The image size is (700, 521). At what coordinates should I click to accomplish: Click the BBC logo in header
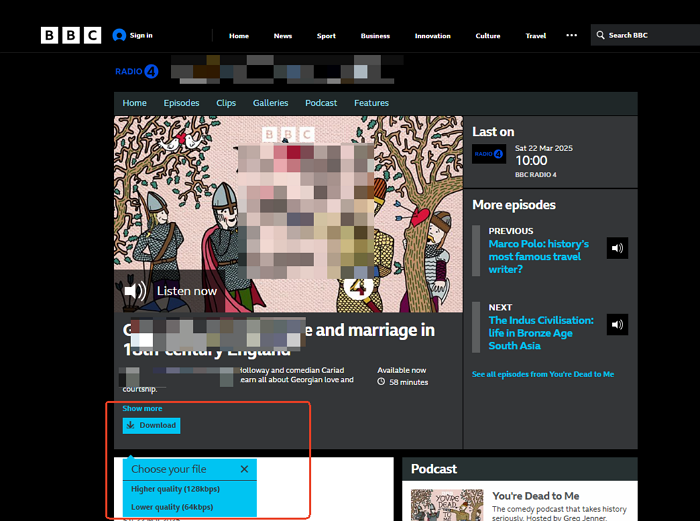click(x=71, y=35)
